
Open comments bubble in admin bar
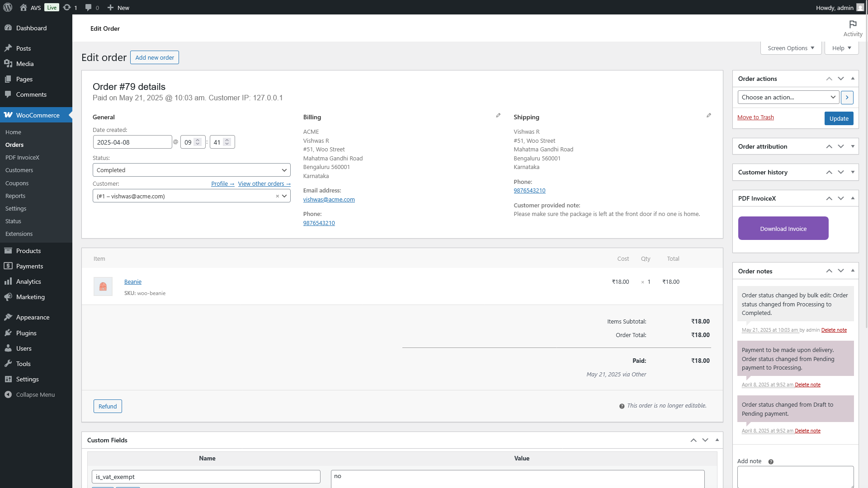89,7
